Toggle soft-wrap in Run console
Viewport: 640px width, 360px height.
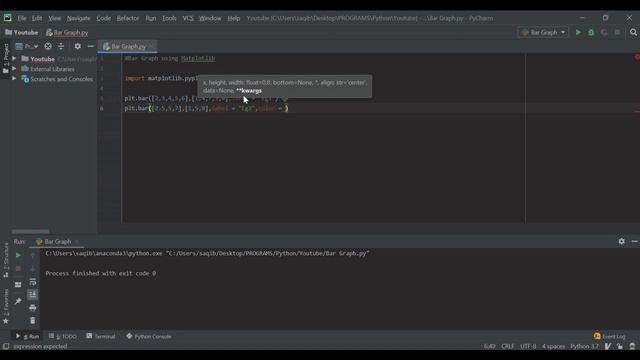coord(33,282)
